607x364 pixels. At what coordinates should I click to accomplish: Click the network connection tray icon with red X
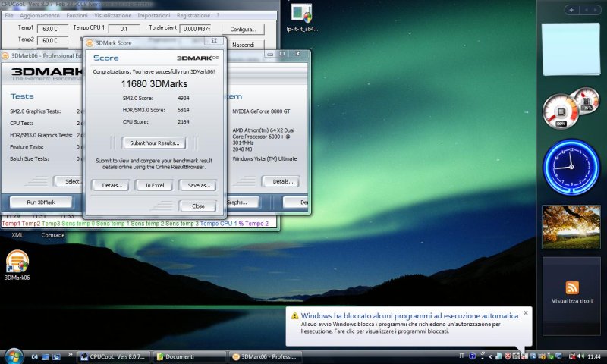click(572, 356)
